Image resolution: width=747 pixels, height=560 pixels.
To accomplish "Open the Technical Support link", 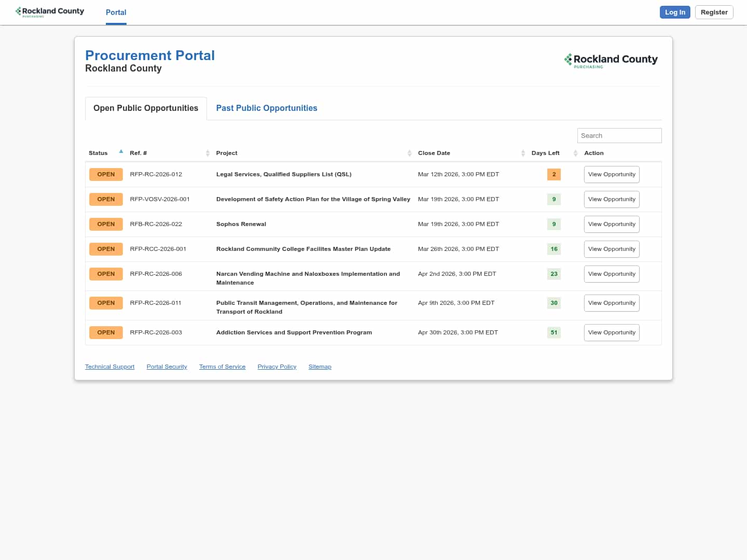I will click(x=109, y=367).
